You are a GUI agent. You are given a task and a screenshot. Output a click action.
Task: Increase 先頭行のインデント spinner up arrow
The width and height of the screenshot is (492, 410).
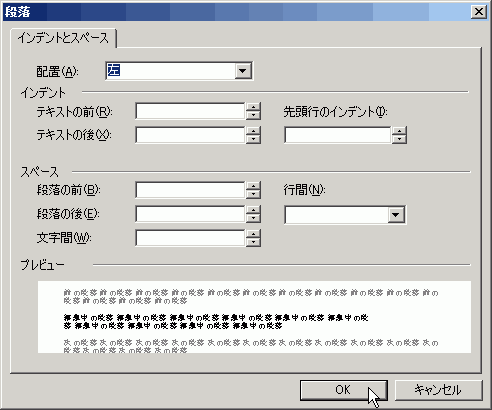[399, 131]
